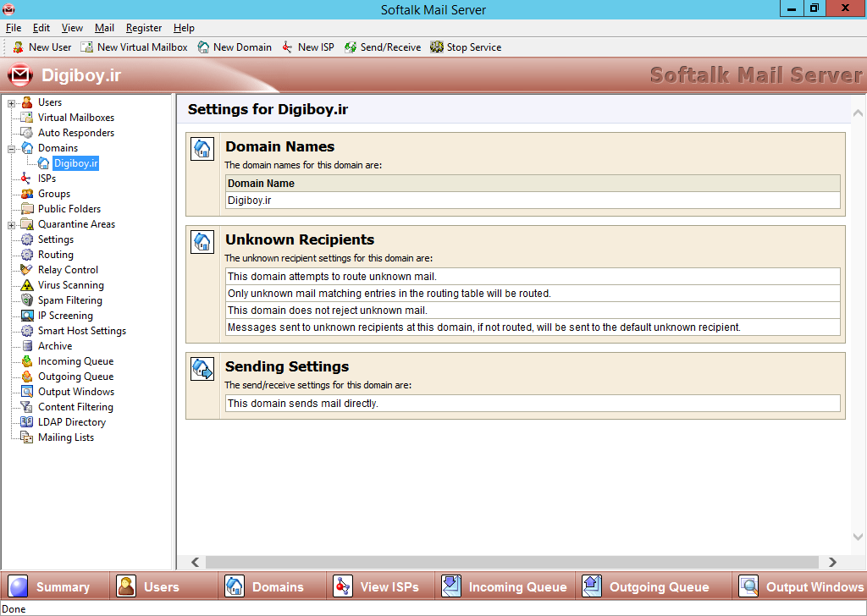Open the Edit menu
Viewport: 867px width, 616px height.
(41, 28)
